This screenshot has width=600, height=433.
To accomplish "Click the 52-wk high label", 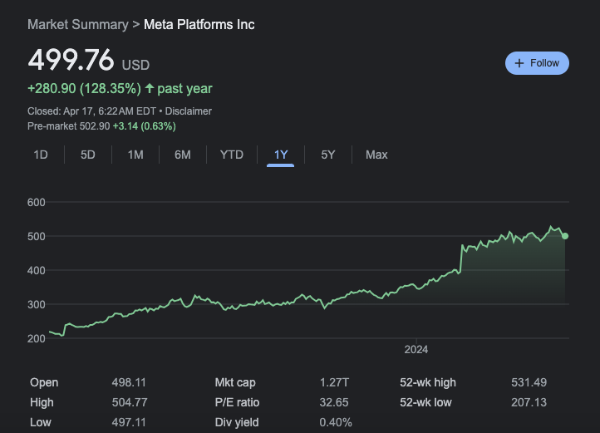I will [x=428, y=383].
